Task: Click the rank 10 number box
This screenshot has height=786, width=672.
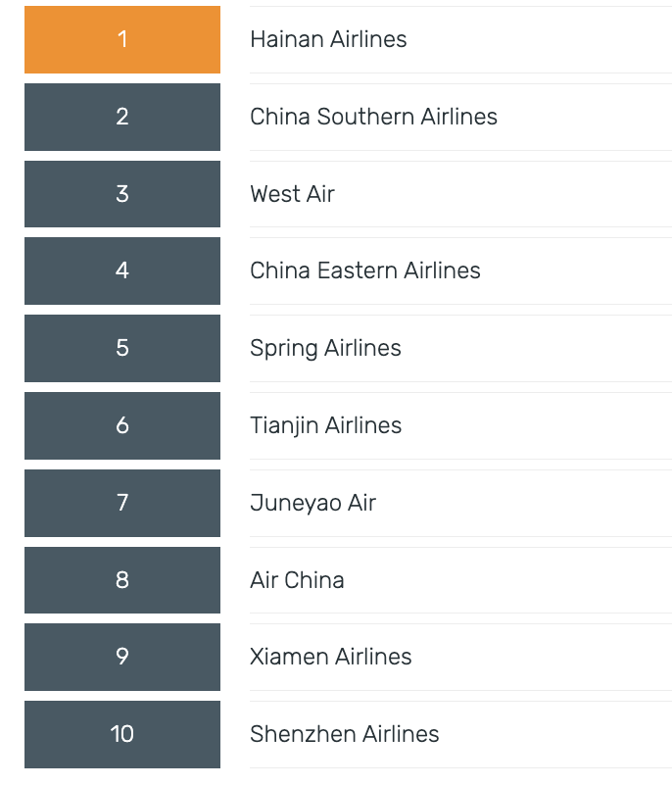Action: pos(122,734)
